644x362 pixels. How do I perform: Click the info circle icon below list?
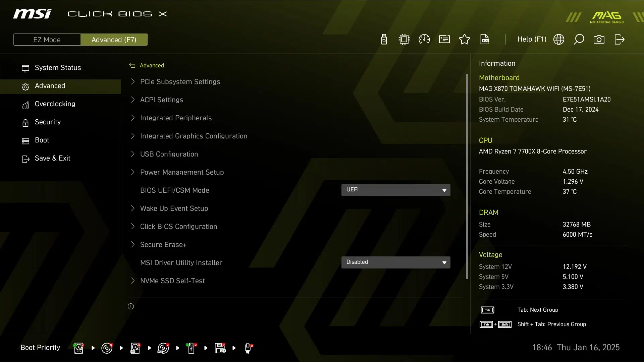[x=131, y=306]
